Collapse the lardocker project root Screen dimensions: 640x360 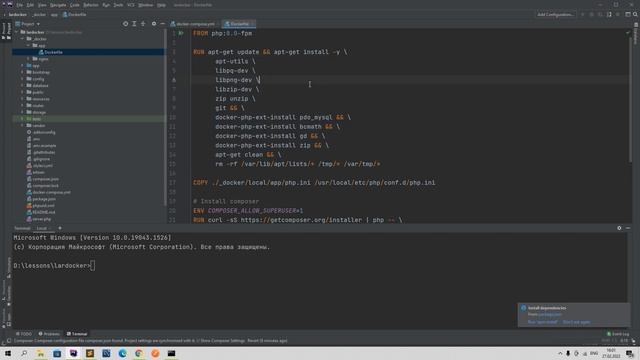coord(17,32)
